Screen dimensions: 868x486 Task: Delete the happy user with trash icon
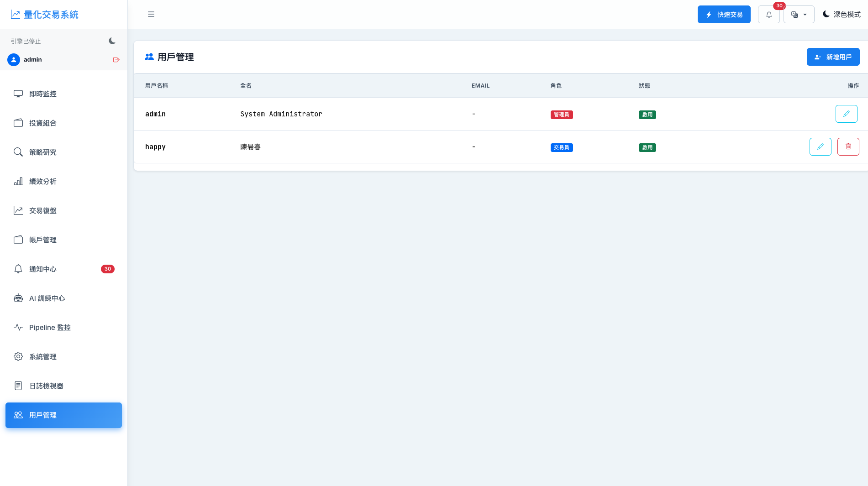pyautogui.click(x=848, y=146)
